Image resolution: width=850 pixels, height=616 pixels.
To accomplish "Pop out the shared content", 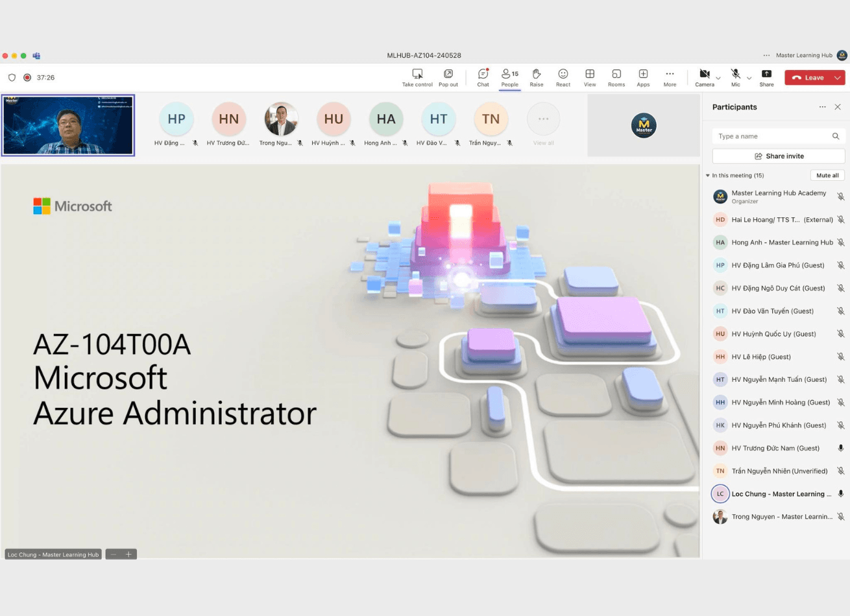I will 448,78.
